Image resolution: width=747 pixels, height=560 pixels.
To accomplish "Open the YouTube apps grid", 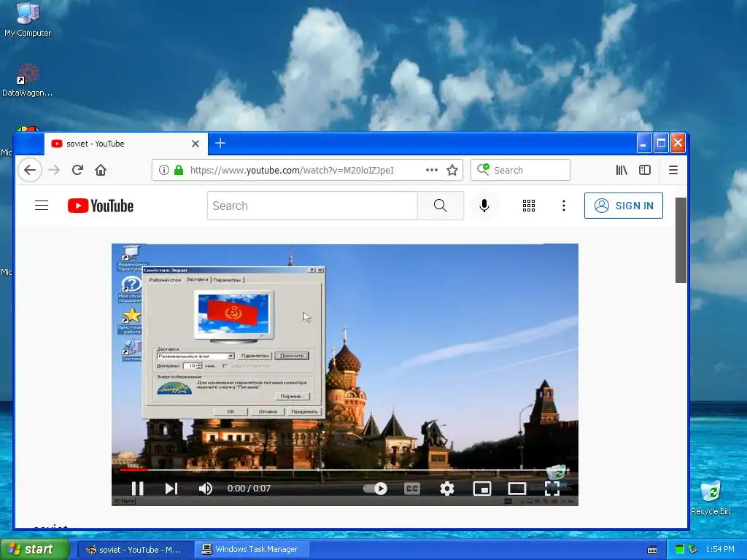I will point(529,206).
